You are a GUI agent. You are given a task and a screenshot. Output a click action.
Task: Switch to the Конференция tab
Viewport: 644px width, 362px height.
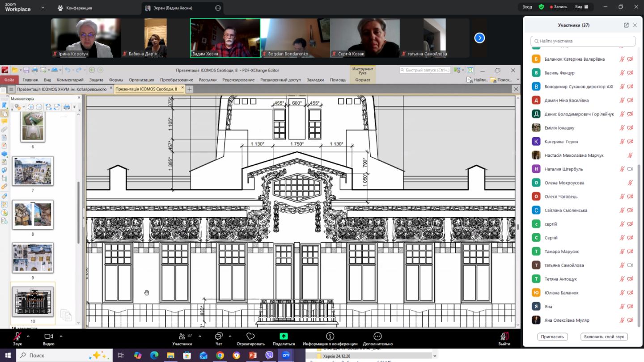click(x=75, y=8)
